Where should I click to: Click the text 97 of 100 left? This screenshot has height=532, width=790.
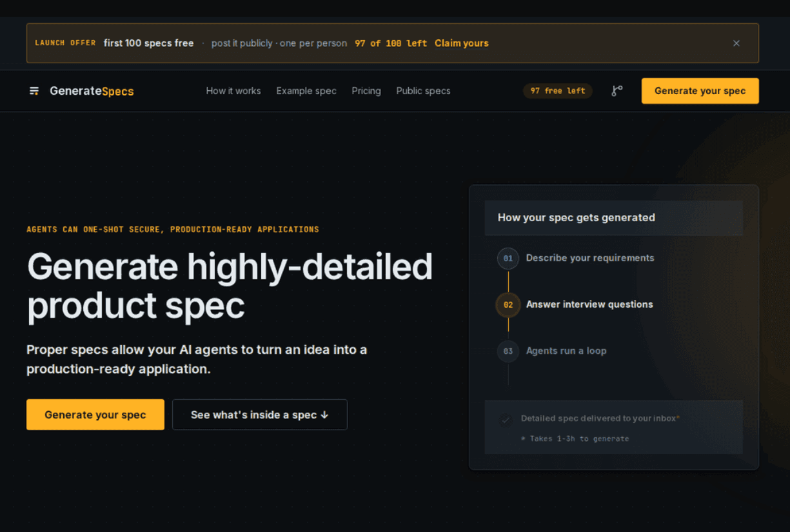point(391,43)
